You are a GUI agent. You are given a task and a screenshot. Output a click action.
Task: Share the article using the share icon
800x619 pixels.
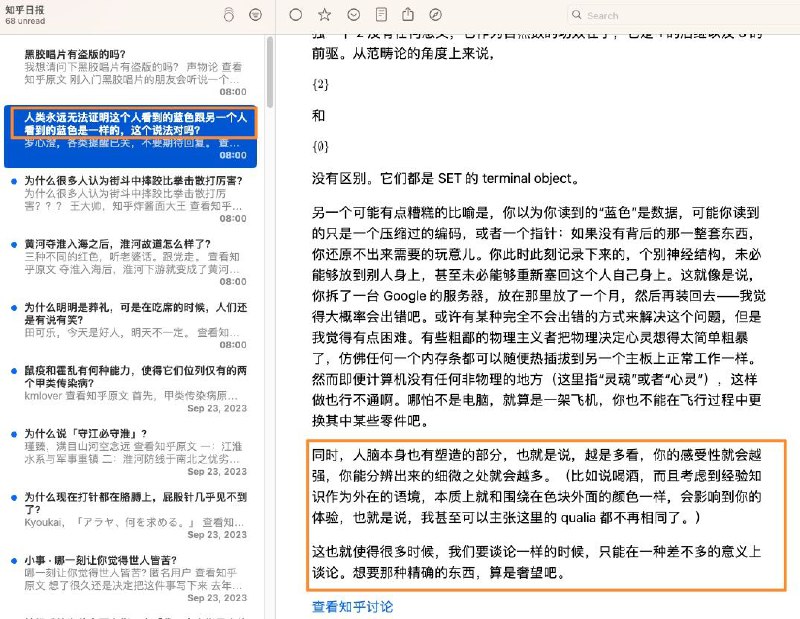[x=408, y=15]
